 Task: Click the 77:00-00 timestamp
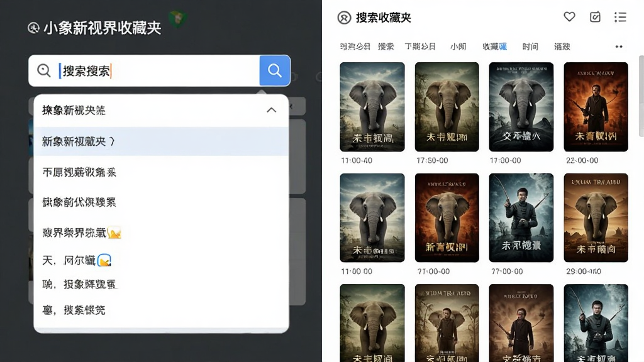pos(508,271)
